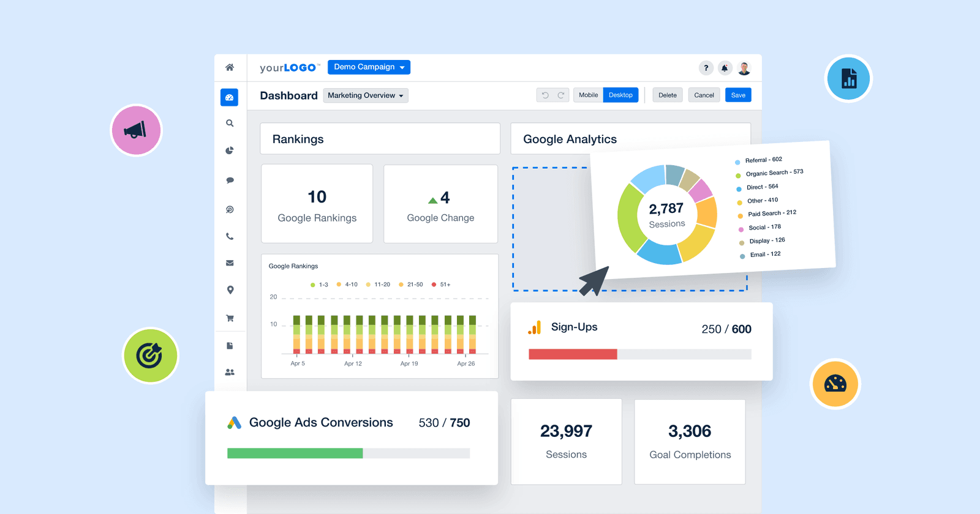This screenshot has width=980, height=514.
Task: Click the envelope email sidebar icon
Action: tap(230, 263)
